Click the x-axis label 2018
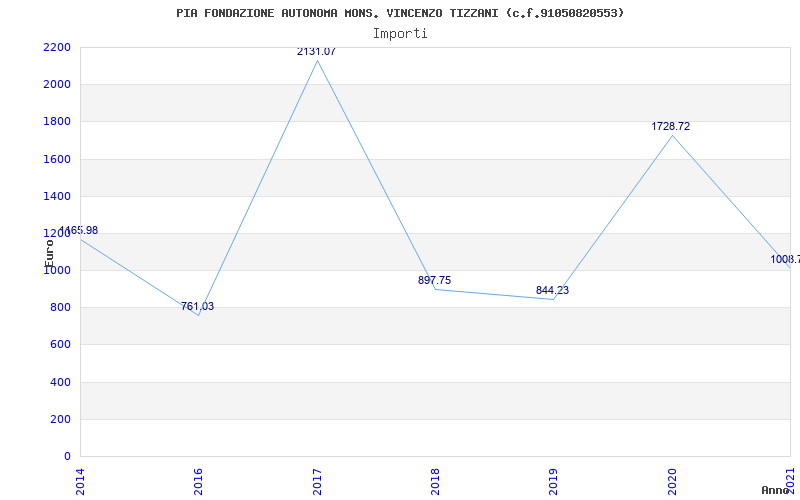Screen dimensions: 800x500 435,482
